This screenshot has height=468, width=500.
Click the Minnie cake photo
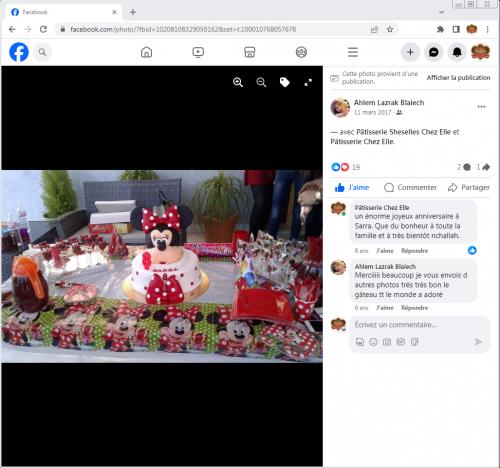[x=162, y=266]
